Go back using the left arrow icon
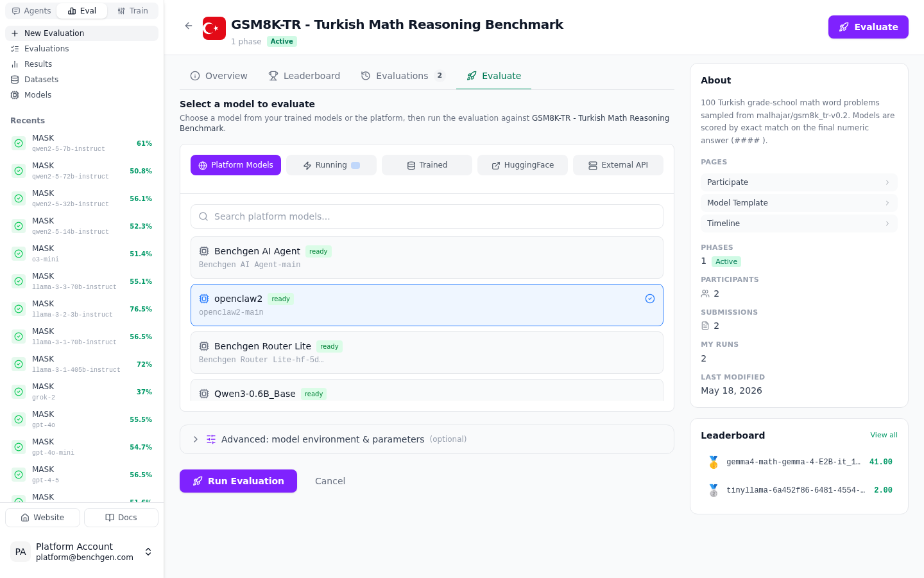The width and height of the screenshot is (924, 578). (x=189, y=26)
